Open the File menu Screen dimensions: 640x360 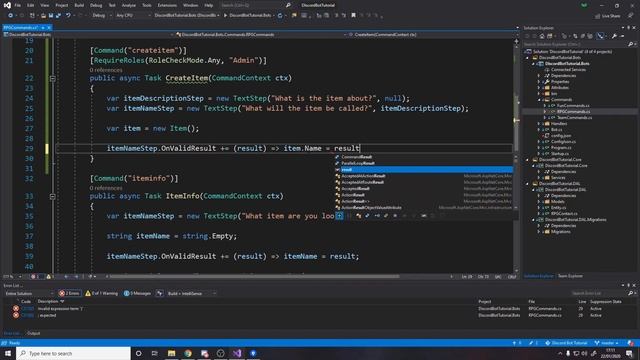[x=18, y=5]
